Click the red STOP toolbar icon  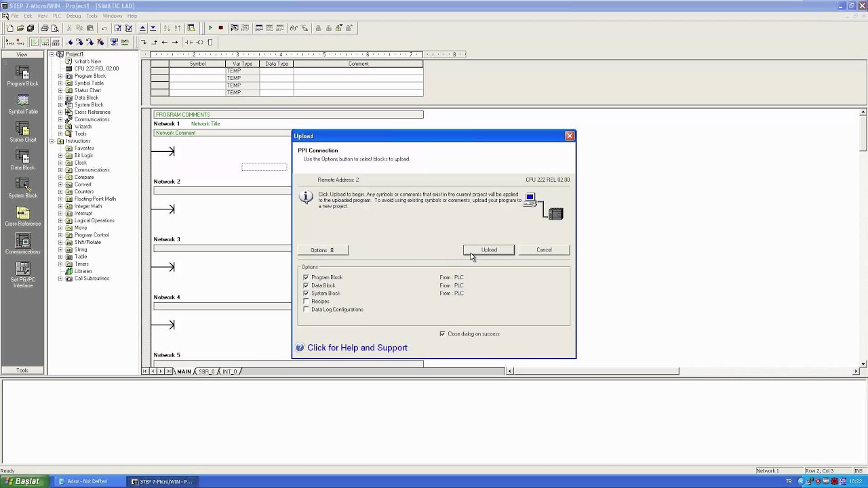pyautogui.click(x=220, y=28)
